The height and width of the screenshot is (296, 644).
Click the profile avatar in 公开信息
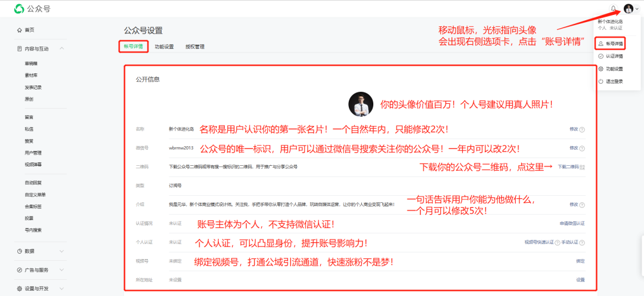coord(361,104)
